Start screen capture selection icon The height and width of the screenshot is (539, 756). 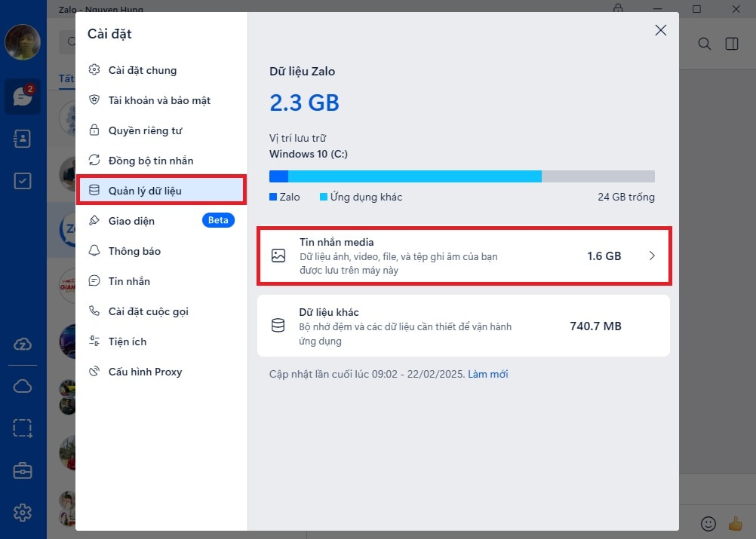click(x=22, y=428)
